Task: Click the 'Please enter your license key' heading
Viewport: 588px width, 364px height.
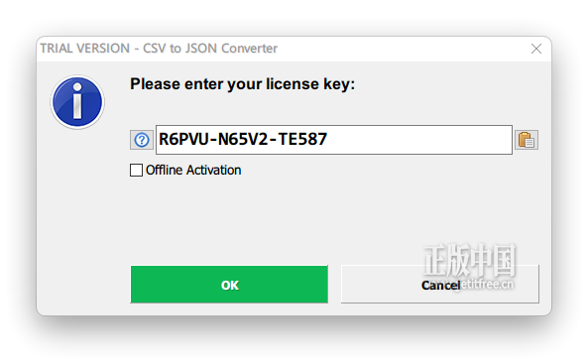Action: [242, 84]
